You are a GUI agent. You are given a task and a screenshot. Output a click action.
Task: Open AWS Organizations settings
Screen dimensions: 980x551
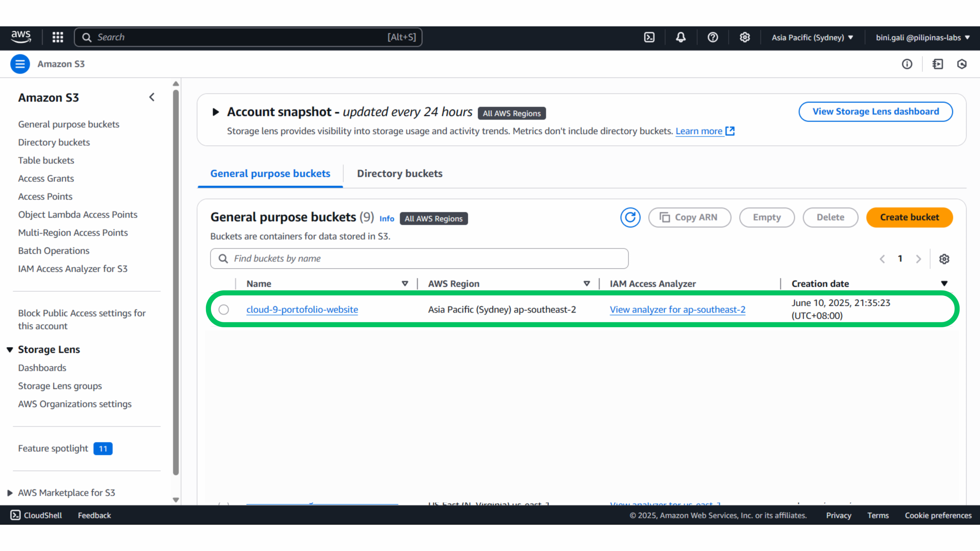[x=75, y=404]
